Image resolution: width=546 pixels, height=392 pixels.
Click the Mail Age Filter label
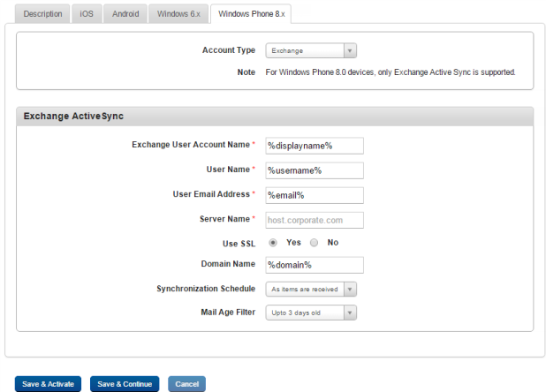[x=228, y=313]
